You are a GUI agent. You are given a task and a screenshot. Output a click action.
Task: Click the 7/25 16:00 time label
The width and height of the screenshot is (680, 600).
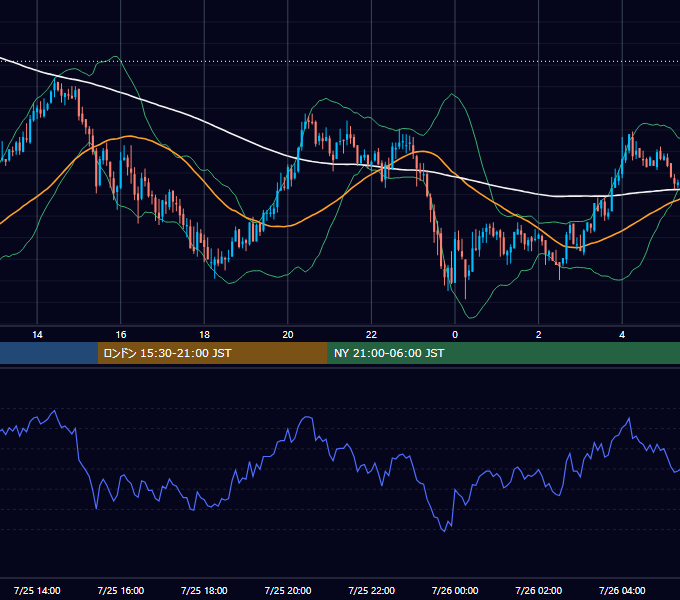tap(121, 590)
